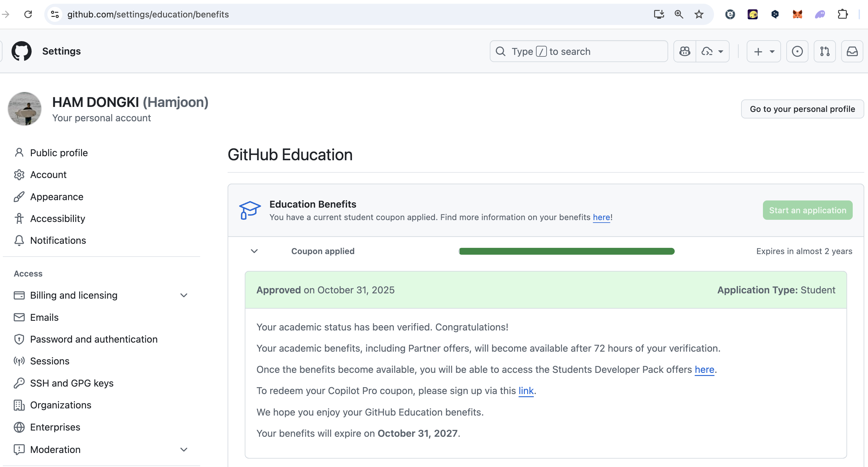
Task: Open the create new plus dropdown
Action: [x=764, y=51]
